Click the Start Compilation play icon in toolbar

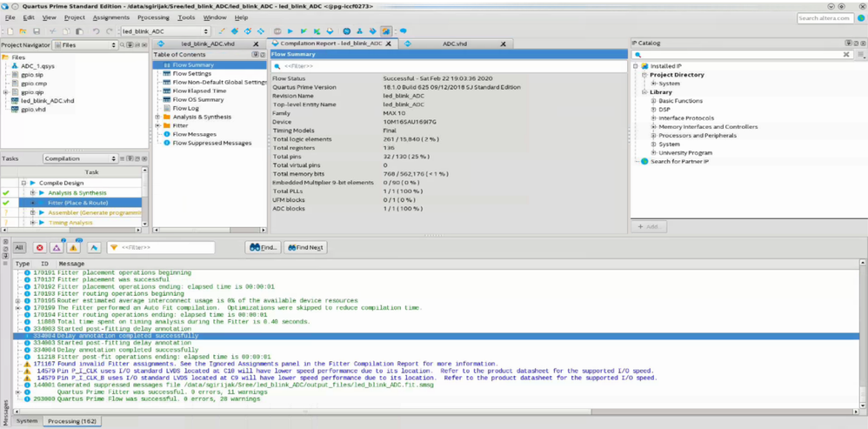click(290, 31)
